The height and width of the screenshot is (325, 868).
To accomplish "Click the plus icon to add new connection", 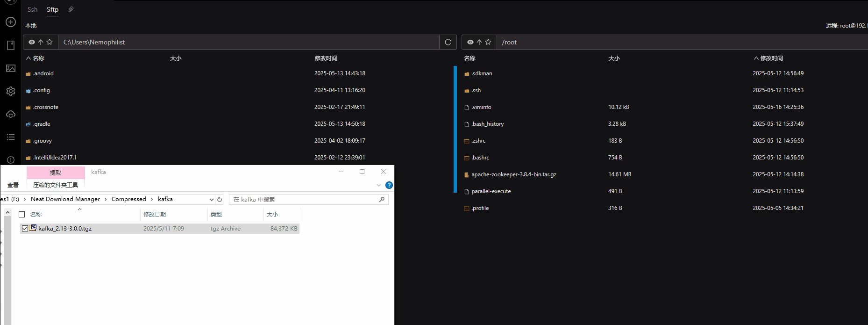I will (x=11, y=22).
